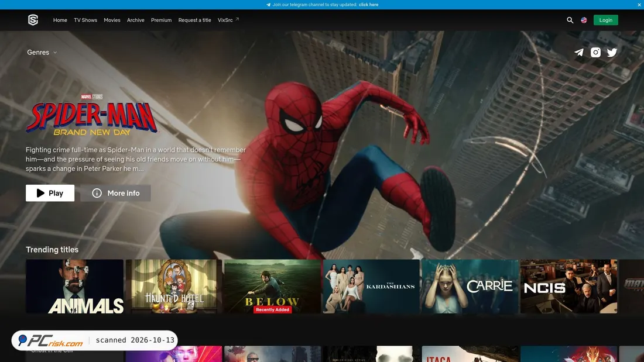644x362 pixels.
Task: Expand the Genres dropdown
Action: pyautogui.click(x=42, y=53)
